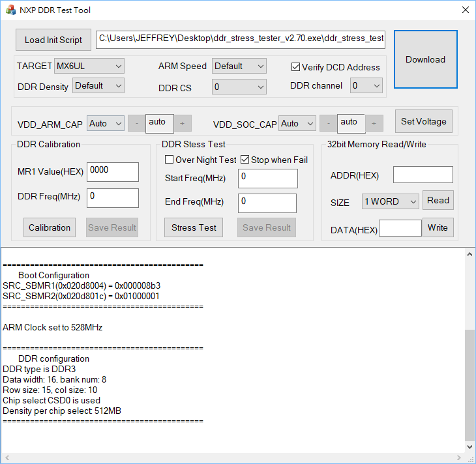Image resolution: width=476 pixels, height=464 pixels.
Task: Click the 'DDR configuration' heading in log
Action: pos(53,358)
